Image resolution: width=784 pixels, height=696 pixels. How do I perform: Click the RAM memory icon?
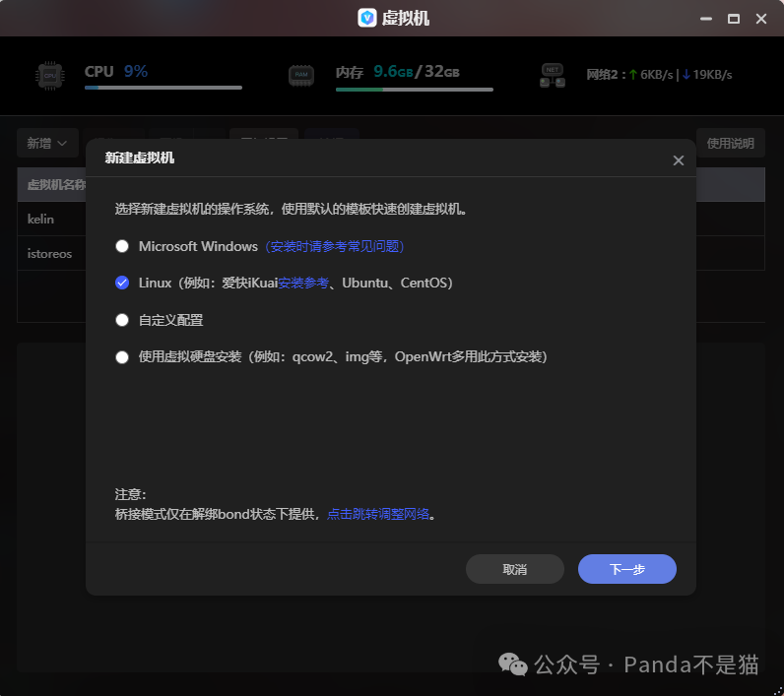pos(301,76)
